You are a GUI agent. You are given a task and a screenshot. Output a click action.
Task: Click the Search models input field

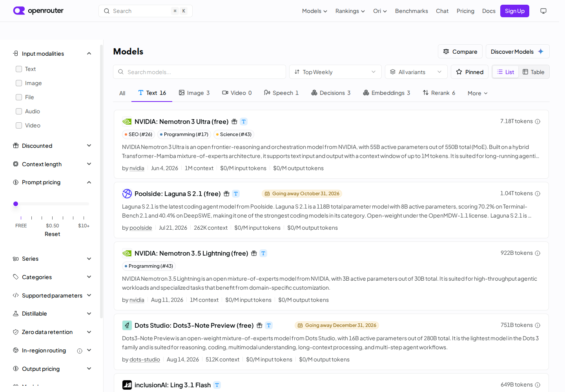[x=199, y=72]
